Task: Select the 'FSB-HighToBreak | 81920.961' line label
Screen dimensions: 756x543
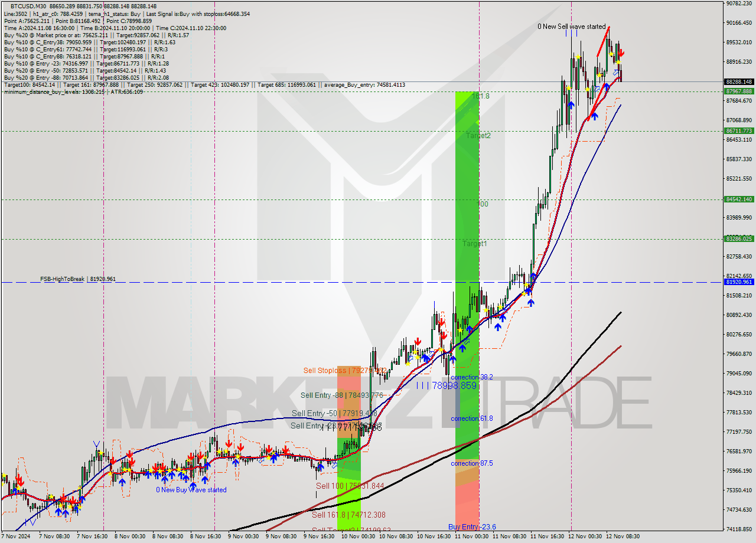Action: pos(77,279)
